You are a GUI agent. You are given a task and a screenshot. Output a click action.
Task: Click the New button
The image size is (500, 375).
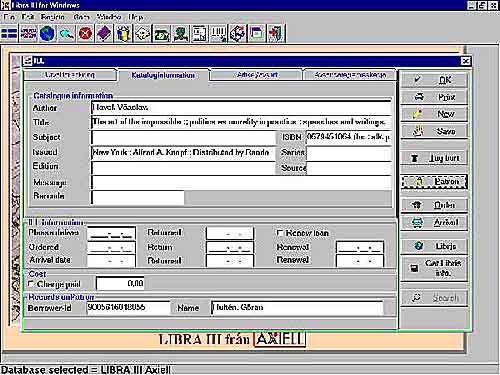(x=434, y=114)
